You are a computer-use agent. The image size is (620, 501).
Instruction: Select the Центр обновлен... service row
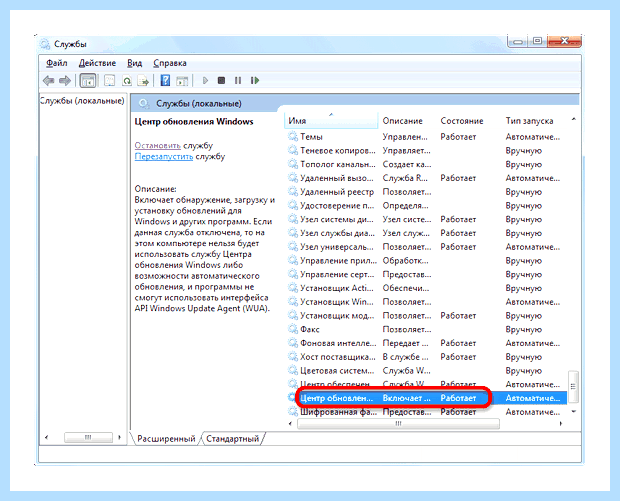[426, 398]
